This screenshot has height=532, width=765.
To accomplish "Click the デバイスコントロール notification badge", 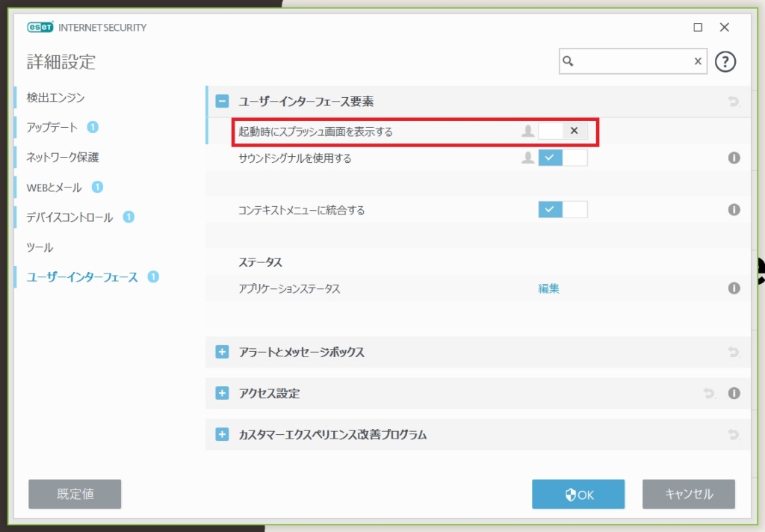I will click(x=128, y=217).
